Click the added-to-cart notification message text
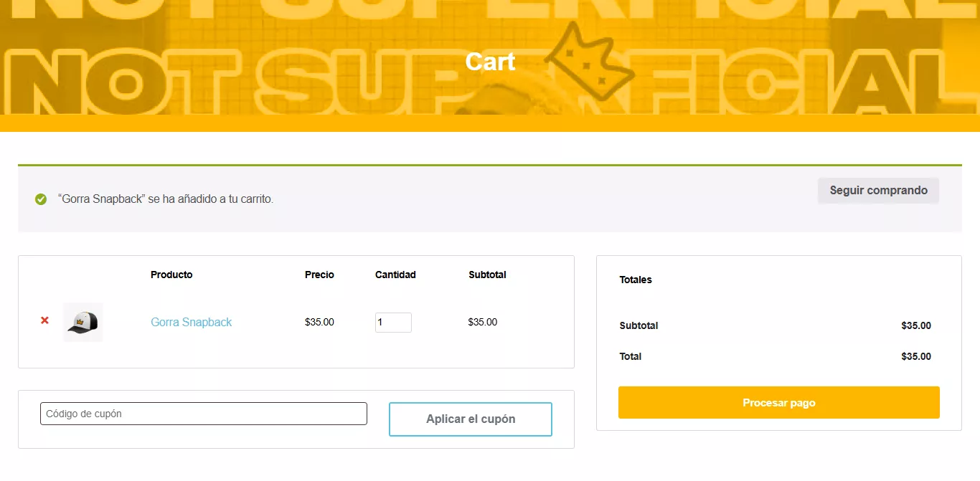980x481 pixels. tap(166, 199)
